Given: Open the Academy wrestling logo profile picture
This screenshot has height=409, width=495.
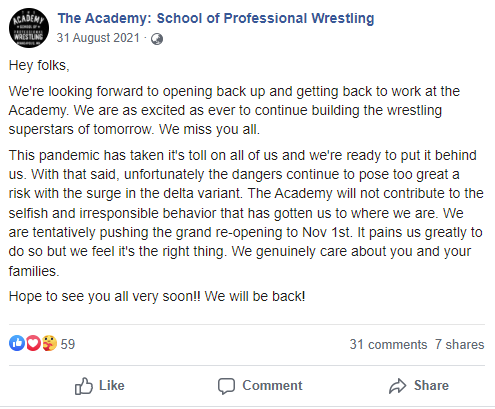Looking at the screenshot, I should tap(29, 28).
